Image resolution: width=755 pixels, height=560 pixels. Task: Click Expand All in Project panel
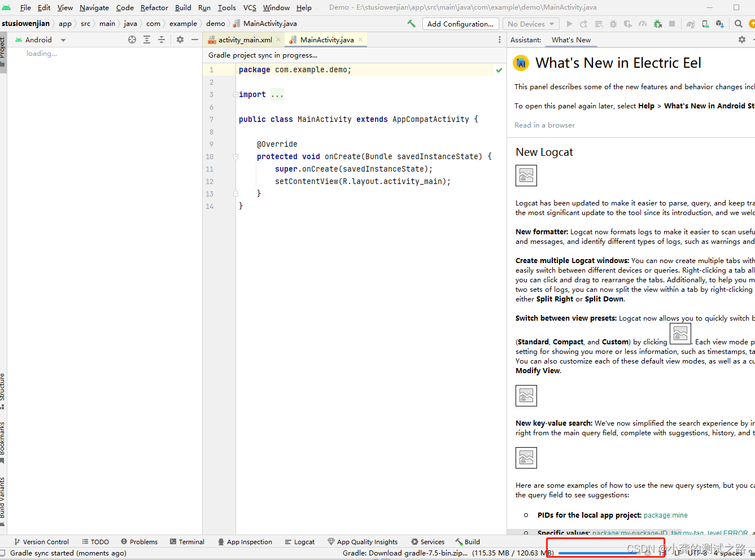coord(147,40)
